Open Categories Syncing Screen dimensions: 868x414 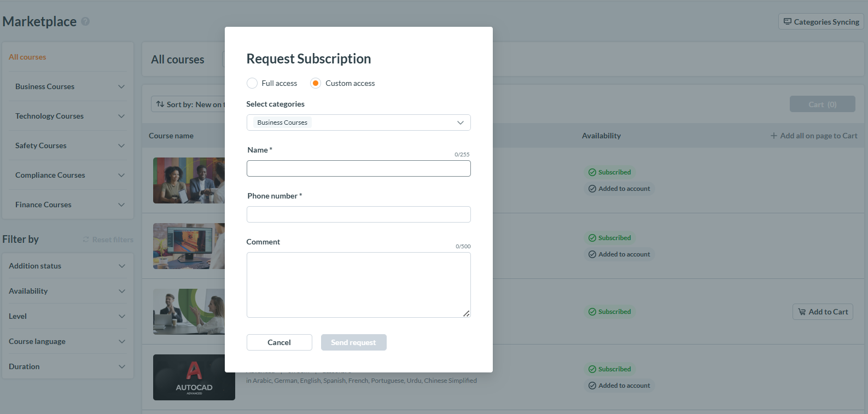(821, 22)
